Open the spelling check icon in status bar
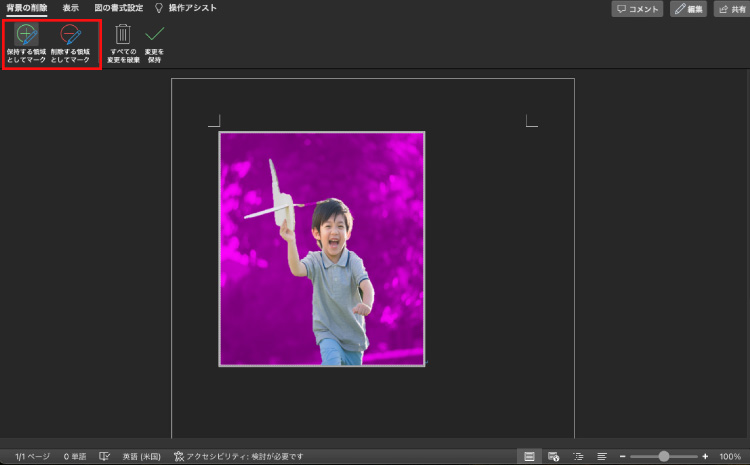The width and height of the screenshot is (750, 465). (x=105, y=456)
